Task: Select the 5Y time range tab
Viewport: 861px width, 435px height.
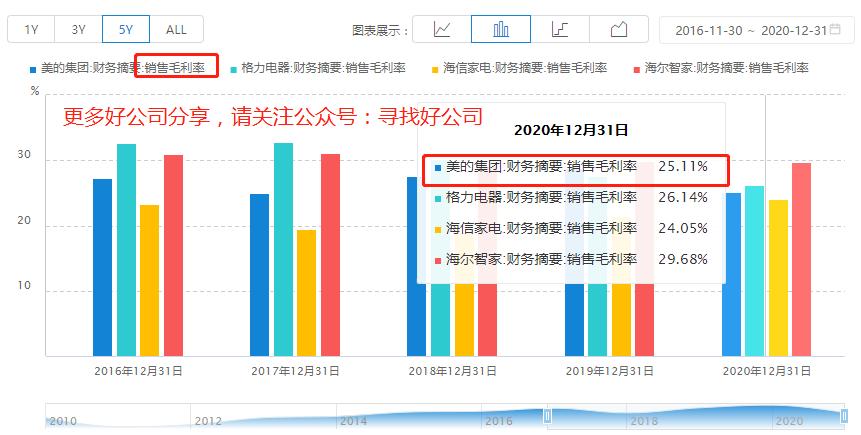Action: click(126, 29)
